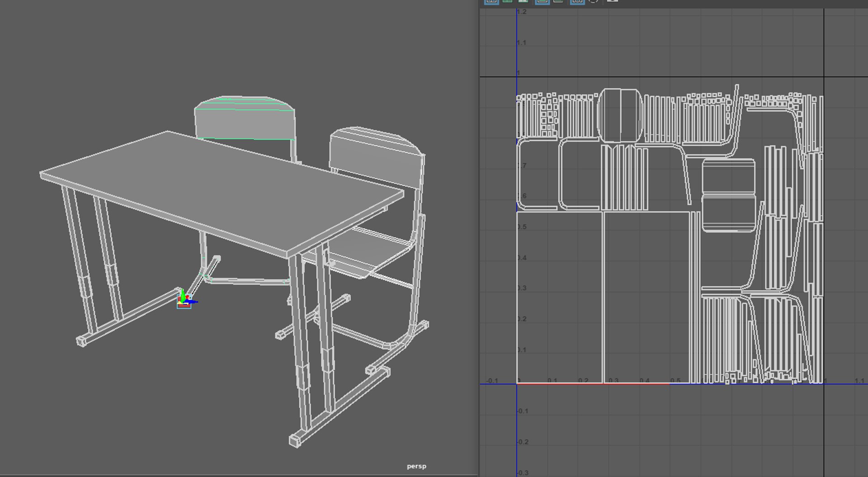Click the green Y-axis arrow of the move manipulator
Screen dimensions: 868x477
pos(182,295)
